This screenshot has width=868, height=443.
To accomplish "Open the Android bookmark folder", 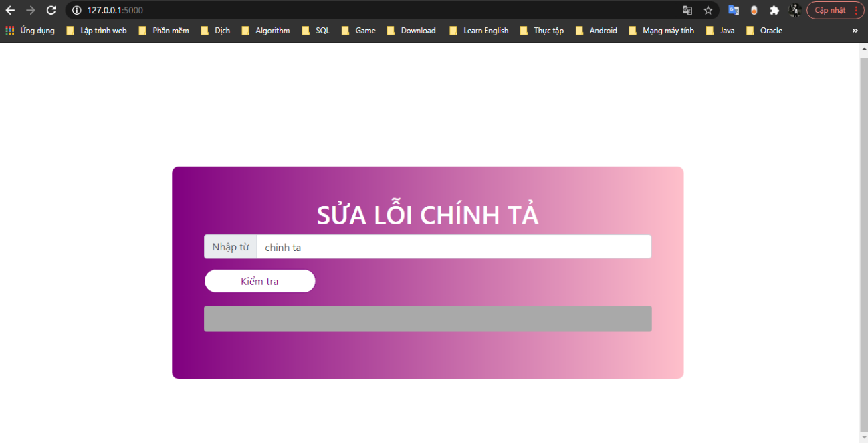I will click(x=596, y=31).
